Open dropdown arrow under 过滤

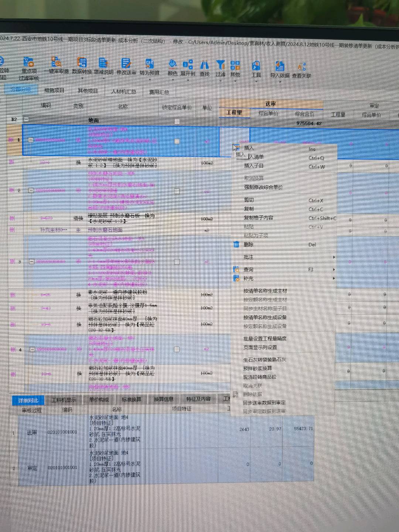[221, 81]
